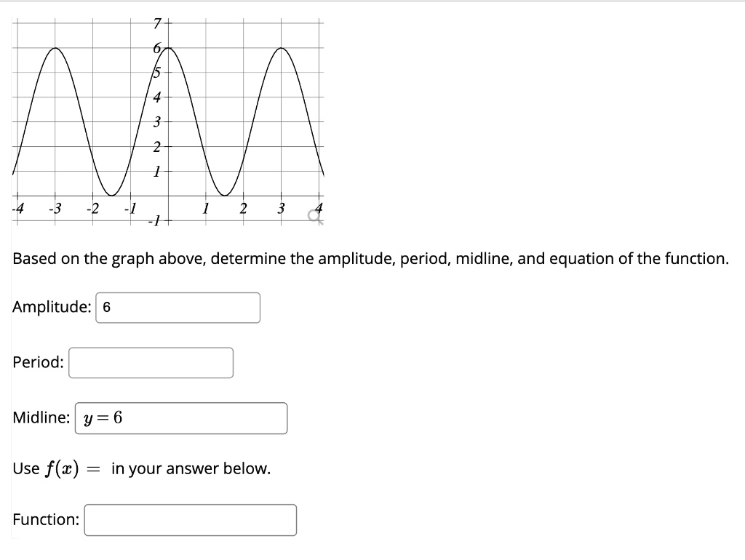The width and height of the screenshot is (745, 560).
Task: Click the trough of the wave near x = 1.5
Action: click(223, 194)
